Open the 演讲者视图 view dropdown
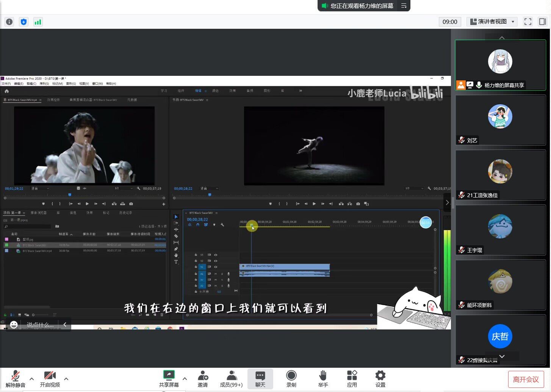 click(x=492, y=22)
